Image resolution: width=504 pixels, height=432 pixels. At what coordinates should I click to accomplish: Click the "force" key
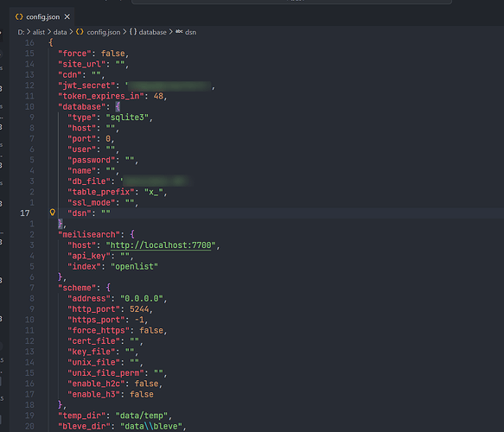pos(74,54)
